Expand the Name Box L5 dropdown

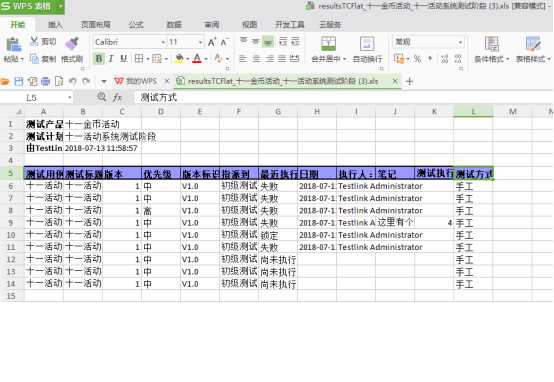[70, 98]
